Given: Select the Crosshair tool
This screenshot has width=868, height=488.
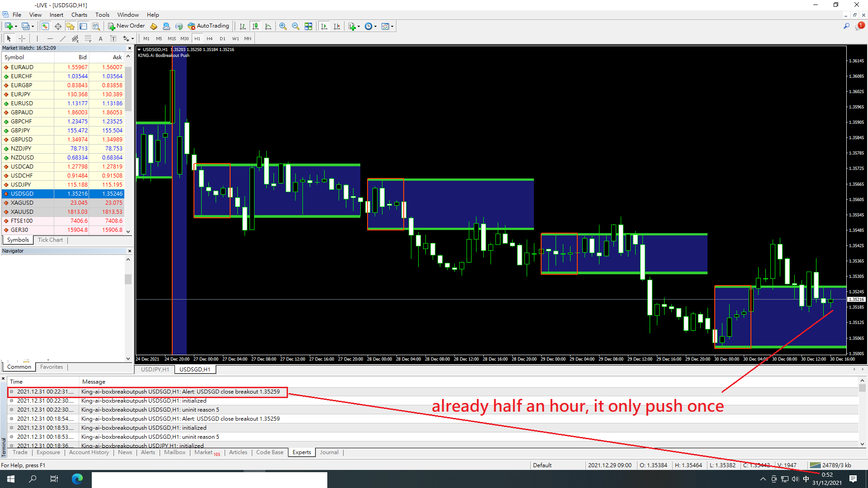Looking at the screenshot, I should (22, 38).
